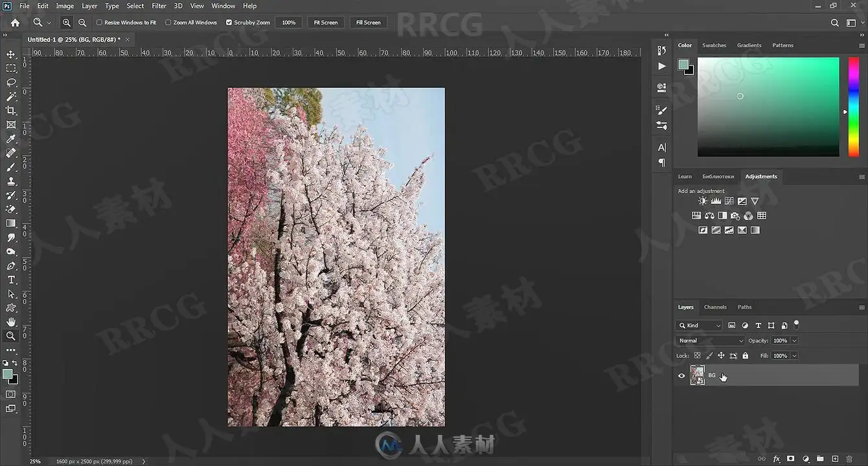Delete the layer with trash icon
868x466 pixels.
click(849, 459)
